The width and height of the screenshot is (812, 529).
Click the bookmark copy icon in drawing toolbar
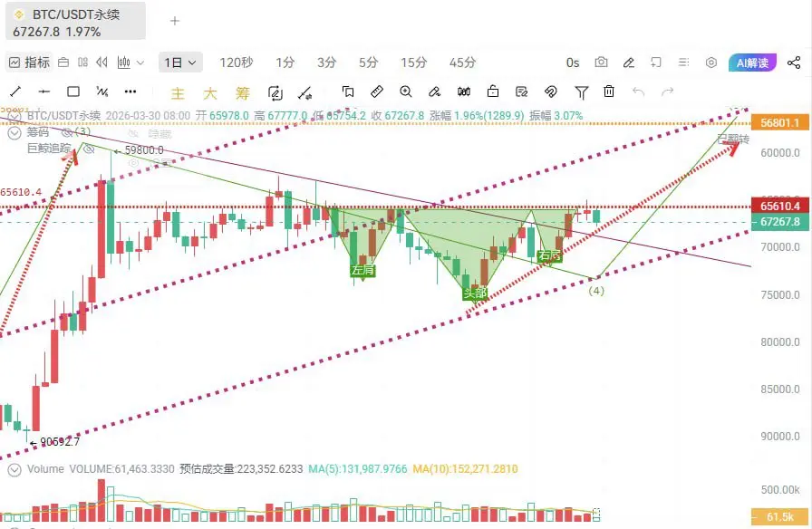(348, 92)
